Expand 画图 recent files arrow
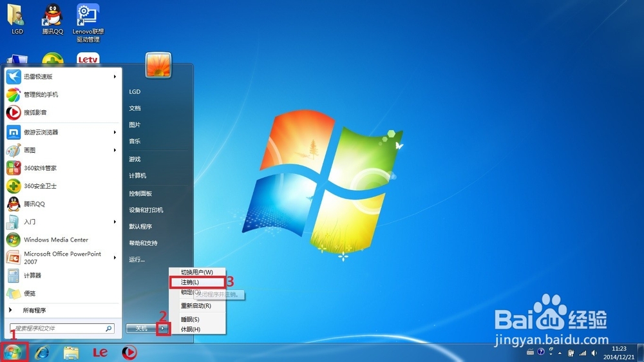 tap(115, 150)
